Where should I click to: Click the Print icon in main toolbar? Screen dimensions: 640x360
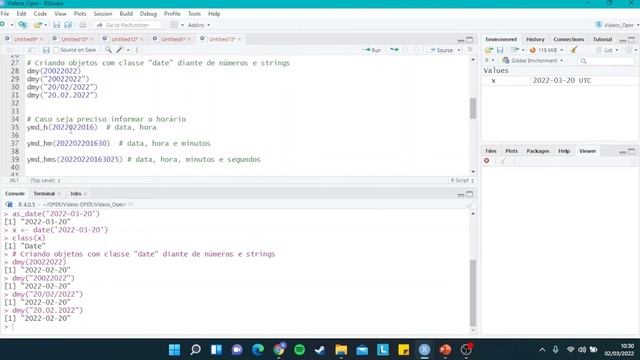pyautogui.click(x=83, y=25)
